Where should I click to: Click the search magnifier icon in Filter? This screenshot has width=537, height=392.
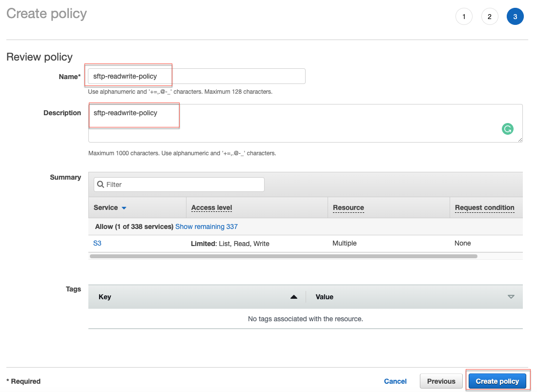[101, 185]
